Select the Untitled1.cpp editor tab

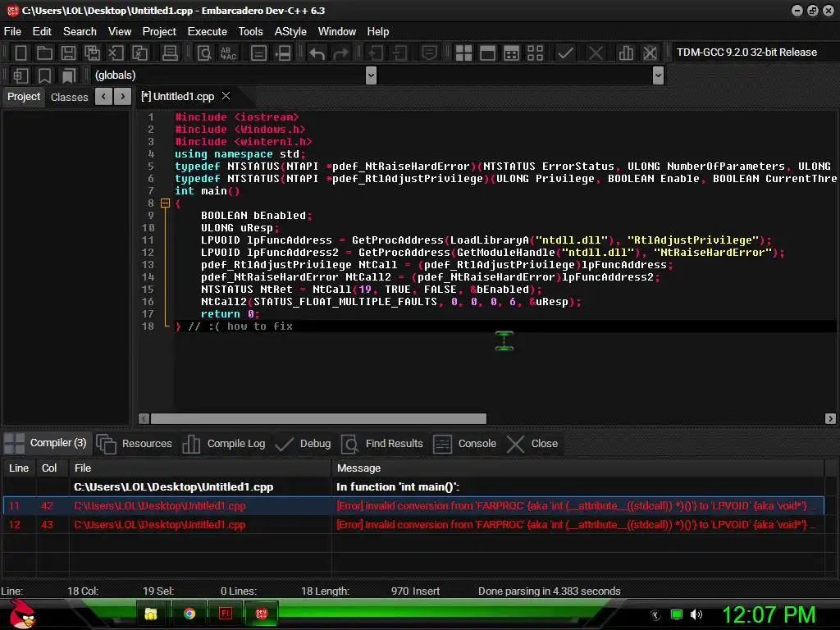177,97
